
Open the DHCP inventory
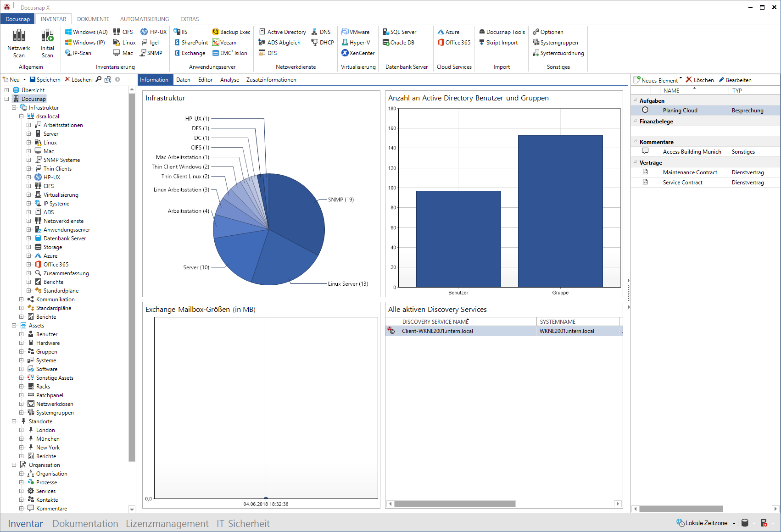323,43
